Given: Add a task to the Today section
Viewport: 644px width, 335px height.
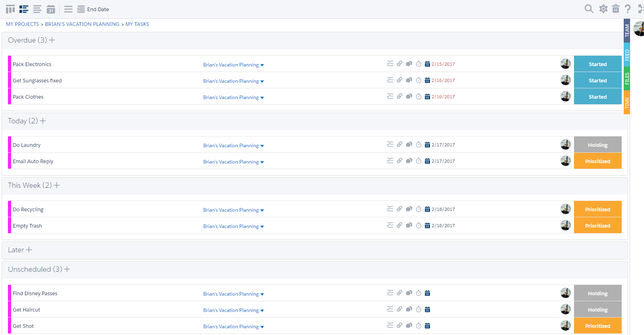Looking at the screenshot, I should coord(43,121).
